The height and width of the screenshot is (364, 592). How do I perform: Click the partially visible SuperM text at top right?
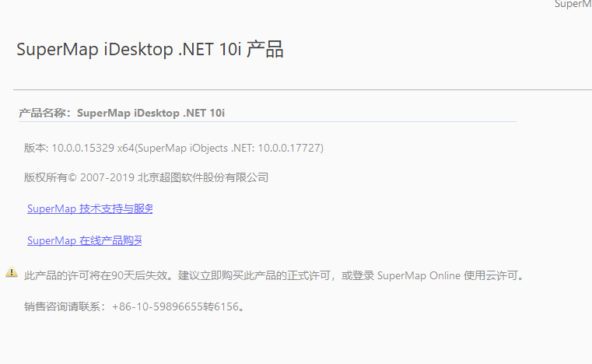[573, 4]
